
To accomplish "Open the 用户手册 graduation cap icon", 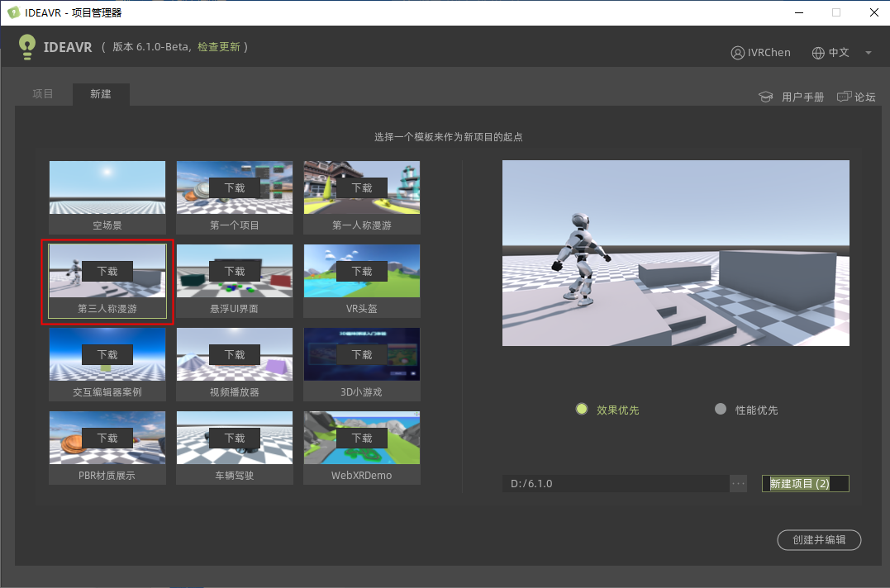I will pyautogui.click(x=766, y=97).
